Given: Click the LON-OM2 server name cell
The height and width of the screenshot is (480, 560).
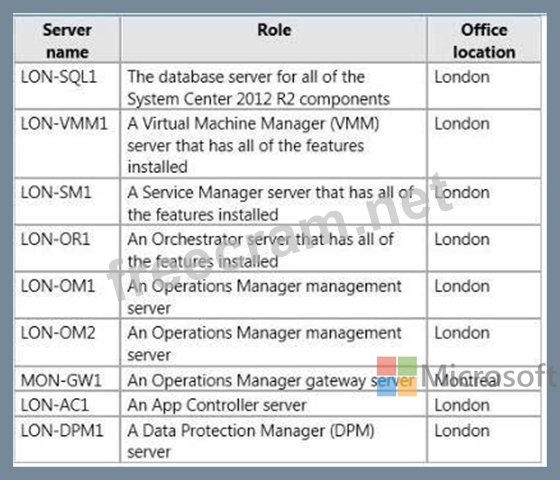Looking at the screenshot, I should click(x=67, y=342).
